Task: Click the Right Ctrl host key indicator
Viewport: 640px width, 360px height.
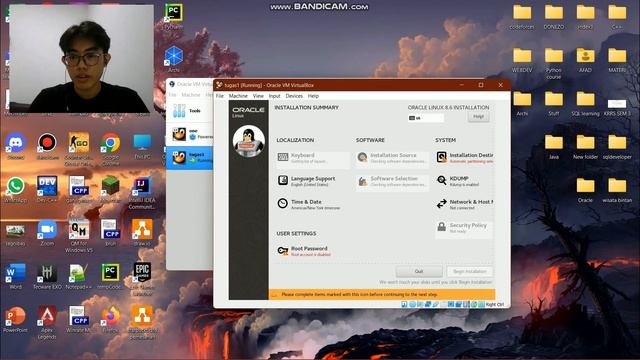Action: tap(495, 304)
